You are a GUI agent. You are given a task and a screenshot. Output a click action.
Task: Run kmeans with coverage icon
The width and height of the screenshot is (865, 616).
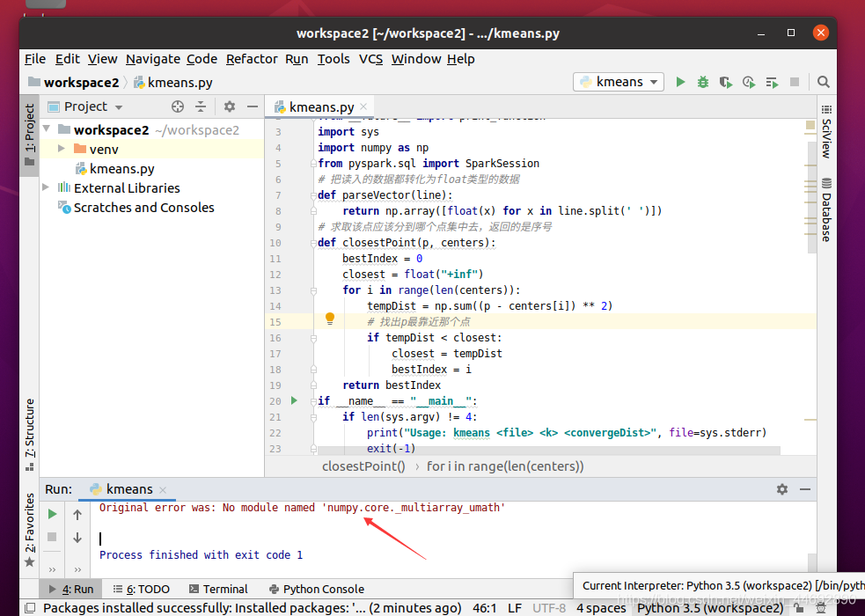725,82
